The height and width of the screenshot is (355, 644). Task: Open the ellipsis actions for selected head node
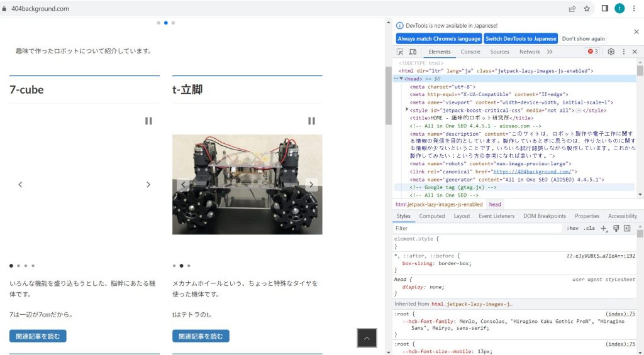click(x=396, y=79)
